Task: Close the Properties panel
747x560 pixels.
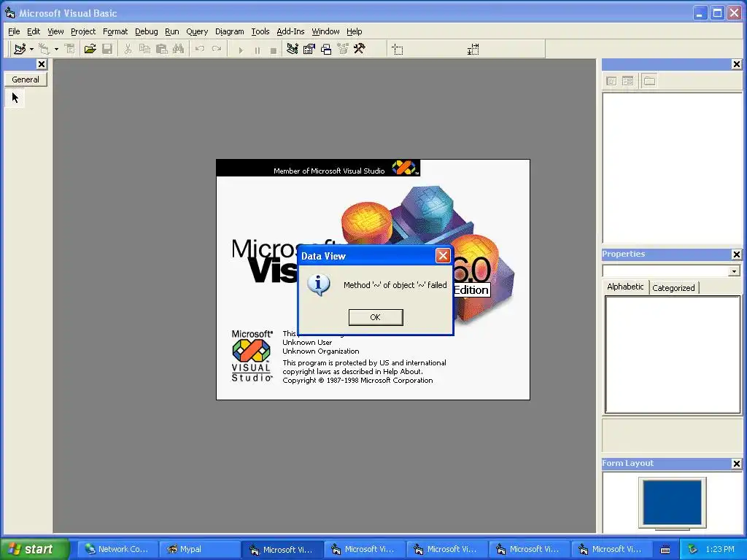Action: (x=737, y=254)
